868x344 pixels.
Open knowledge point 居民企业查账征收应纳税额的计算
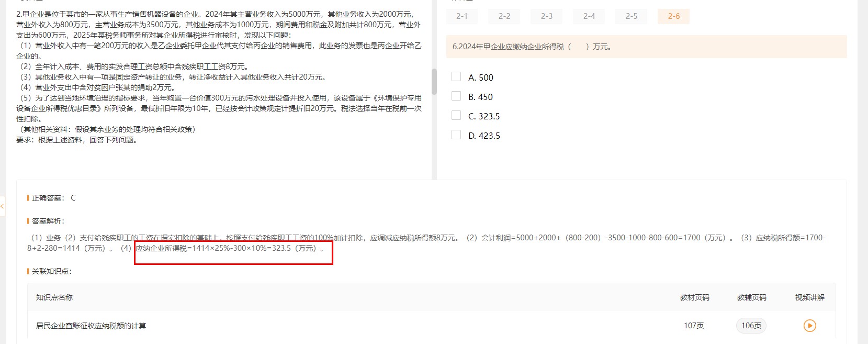[91, 326]
